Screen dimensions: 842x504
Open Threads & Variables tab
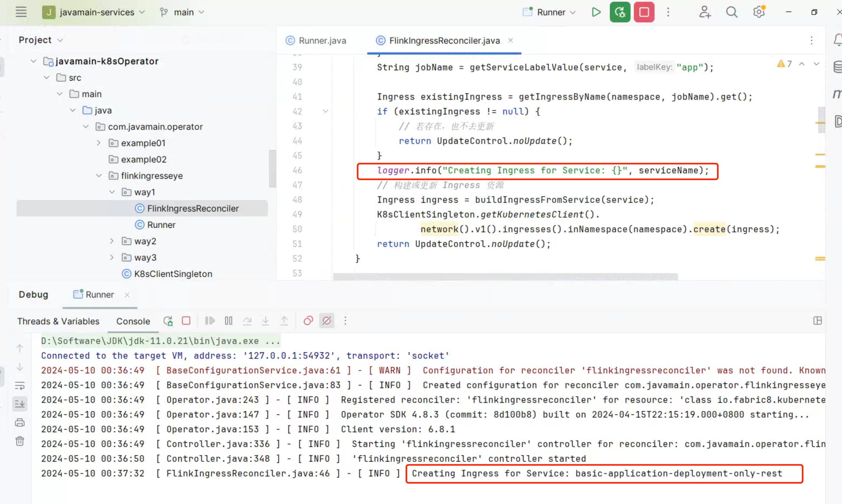pos(58,321)
